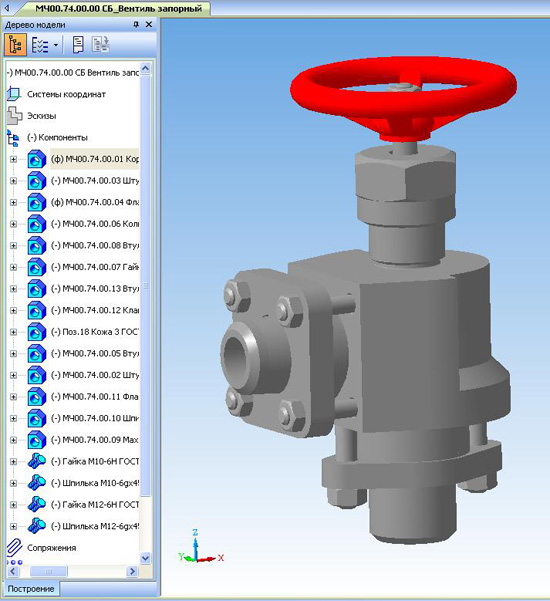Click the fourth tree toolbar icon with arrows
The image size is (550, 601).
(x=100, y=45)
